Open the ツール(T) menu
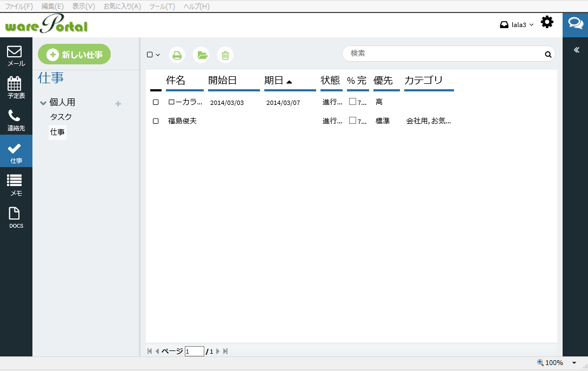Image resolution: width=588 pixels, height=371 pixels. coord(162,6)
